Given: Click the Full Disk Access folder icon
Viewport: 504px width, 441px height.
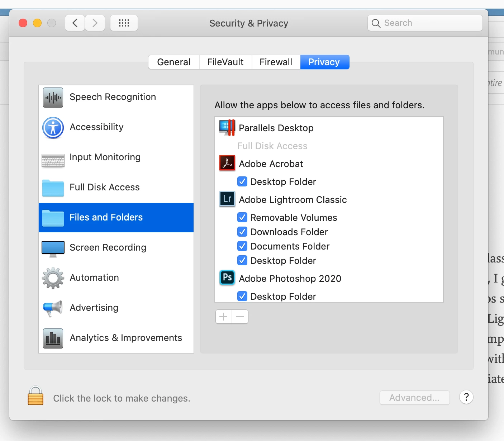Looking at the screenshot, I should tap(53, 188).
